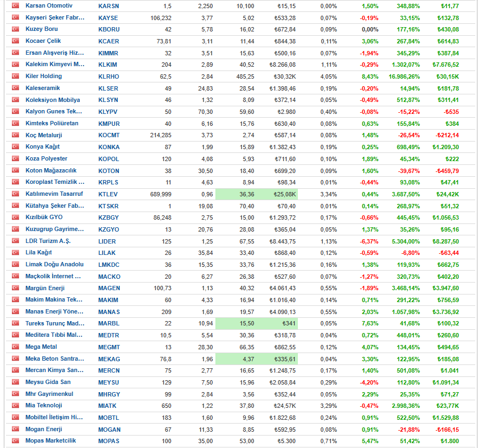Click the flag icon in the Katılımevim Tasarruf row
This screenshot has width=478, height=448.
[x=15, y=194]
